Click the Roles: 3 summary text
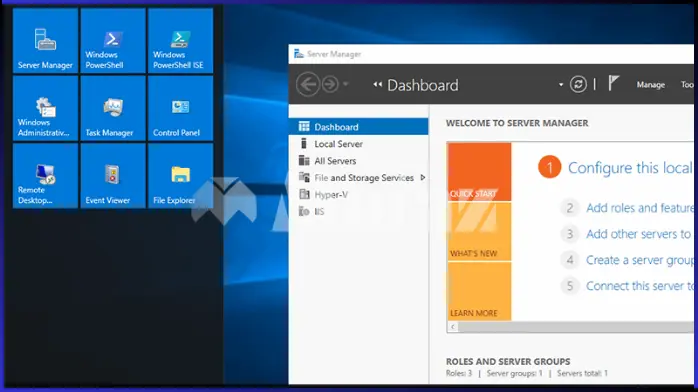The height and width of the screenshot is (392, 698). click(459, 373)
